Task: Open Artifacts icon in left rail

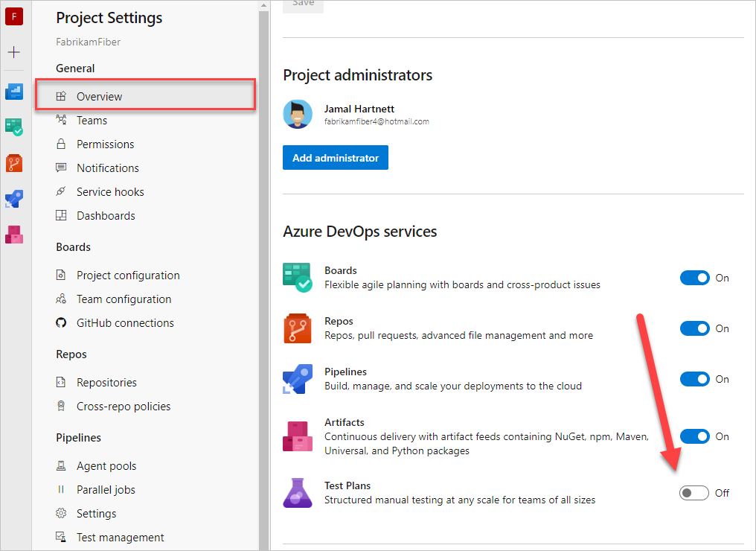Action: [x=14, y=235]
